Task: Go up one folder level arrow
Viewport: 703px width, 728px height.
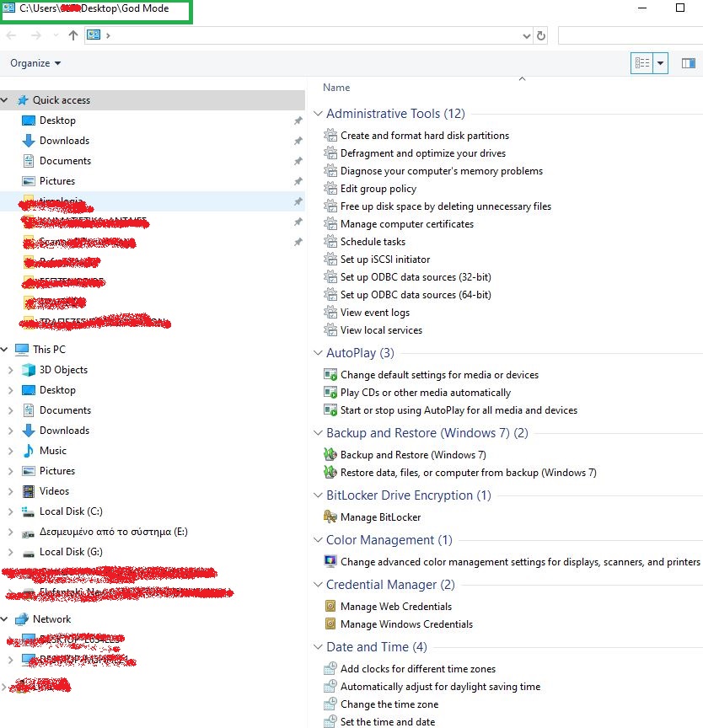Action: (x=72, y=35)
